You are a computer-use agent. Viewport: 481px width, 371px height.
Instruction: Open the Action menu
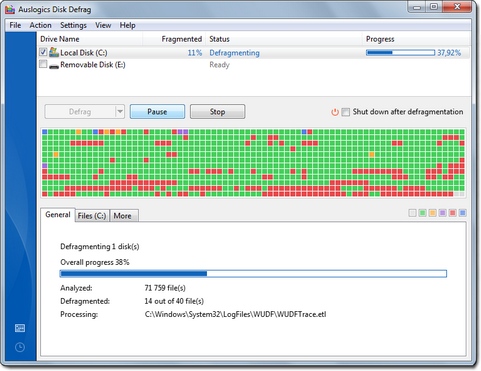(40, 25)
